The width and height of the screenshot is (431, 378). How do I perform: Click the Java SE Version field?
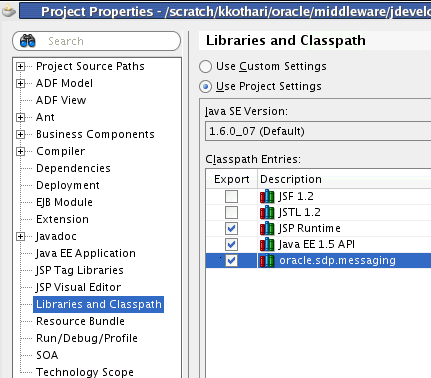click(x=318, y=131)
